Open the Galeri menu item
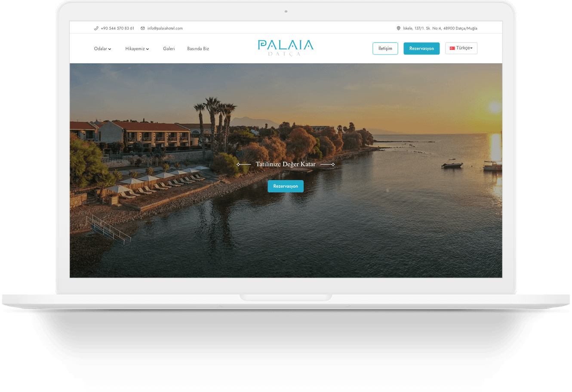The height and width of the screenshot is (392, 572). pos(169,49)
